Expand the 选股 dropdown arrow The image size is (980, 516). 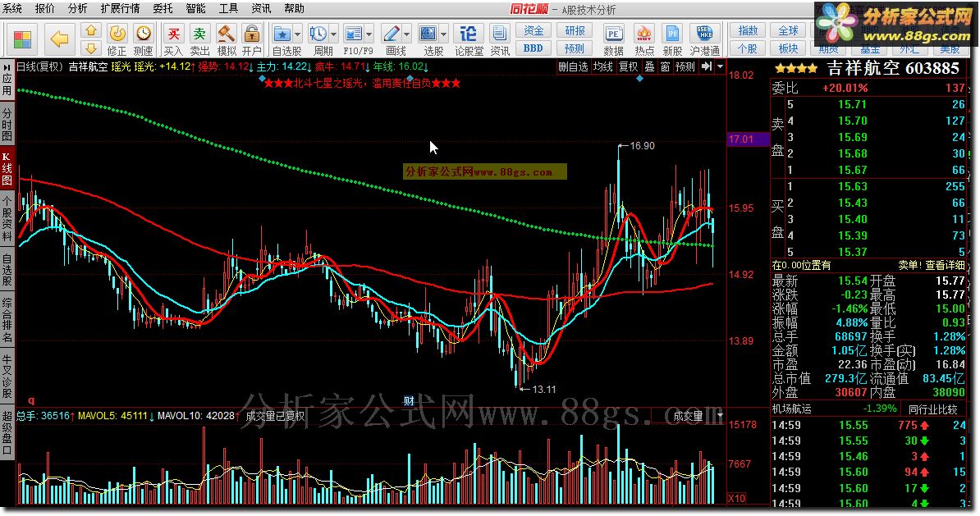[x=444, y=34]
